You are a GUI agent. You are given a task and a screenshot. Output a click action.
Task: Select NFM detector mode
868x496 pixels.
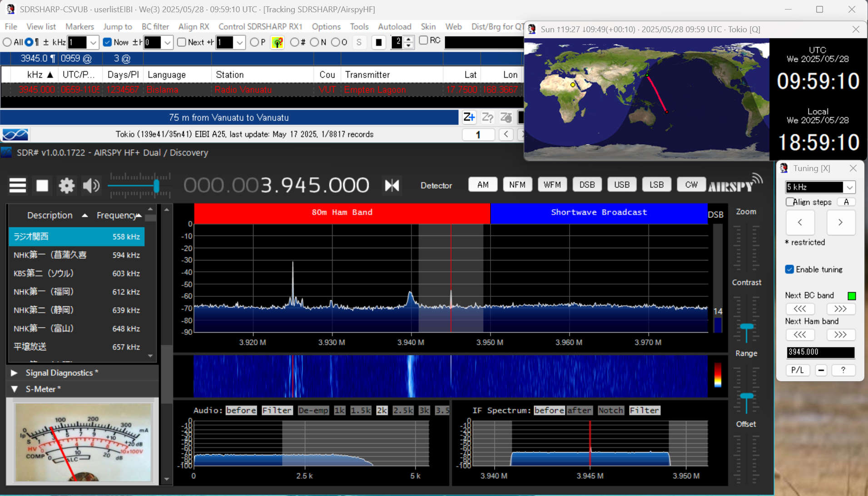517,185
